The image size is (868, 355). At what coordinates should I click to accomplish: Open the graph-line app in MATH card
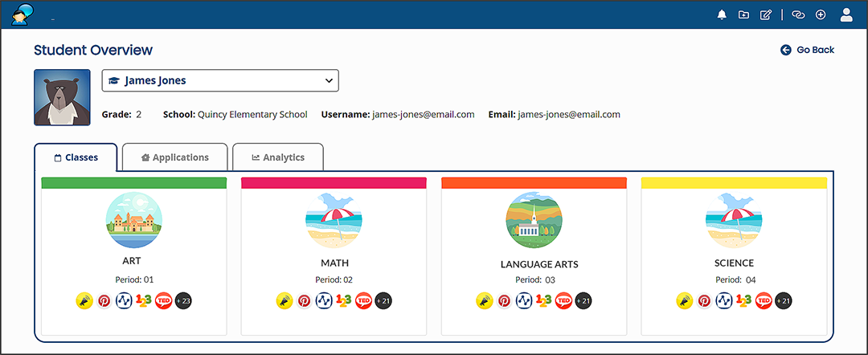coord(324,301)
